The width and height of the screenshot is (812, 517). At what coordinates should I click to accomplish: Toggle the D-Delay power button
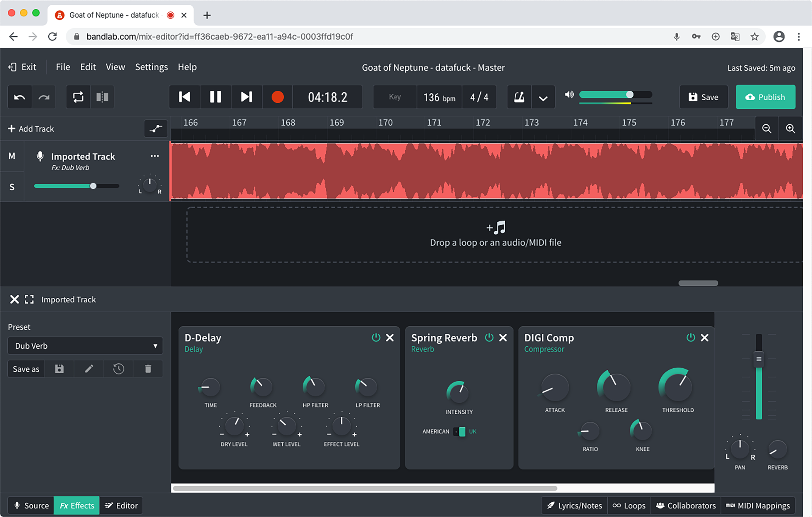click(x=376, y=337)
